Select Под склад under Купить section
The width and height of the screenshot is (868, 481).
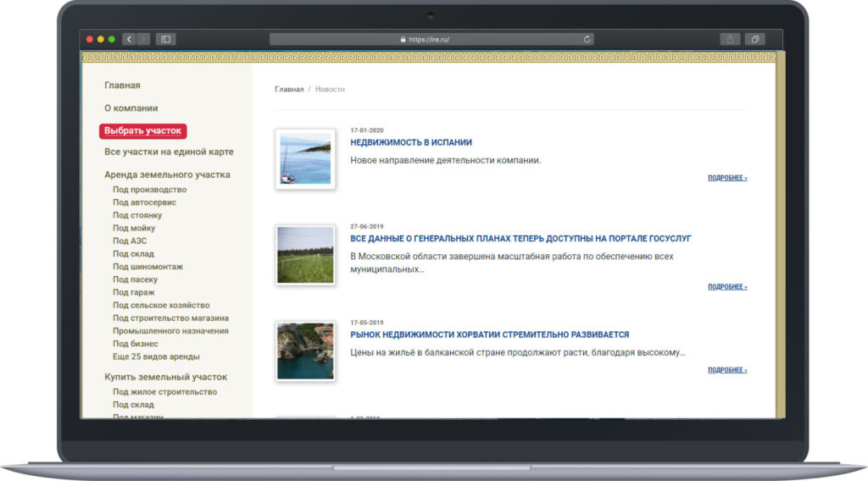tap(133, 405)
